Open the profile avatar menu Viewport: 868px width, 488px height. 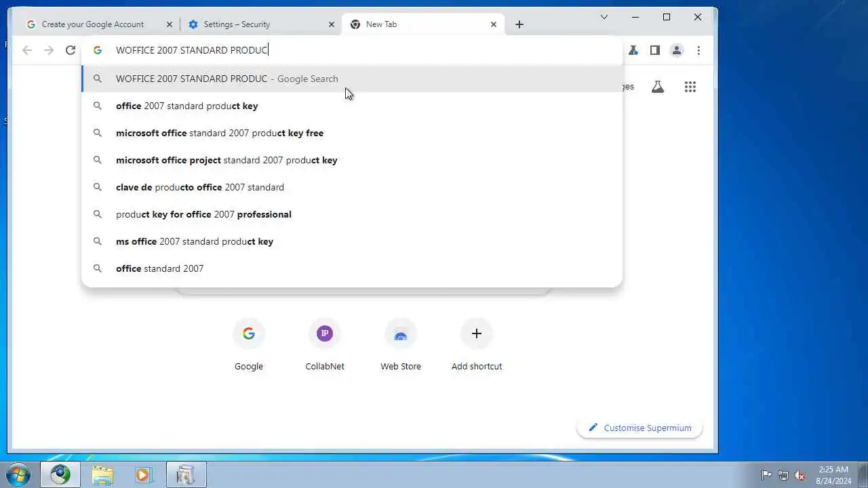677,50
